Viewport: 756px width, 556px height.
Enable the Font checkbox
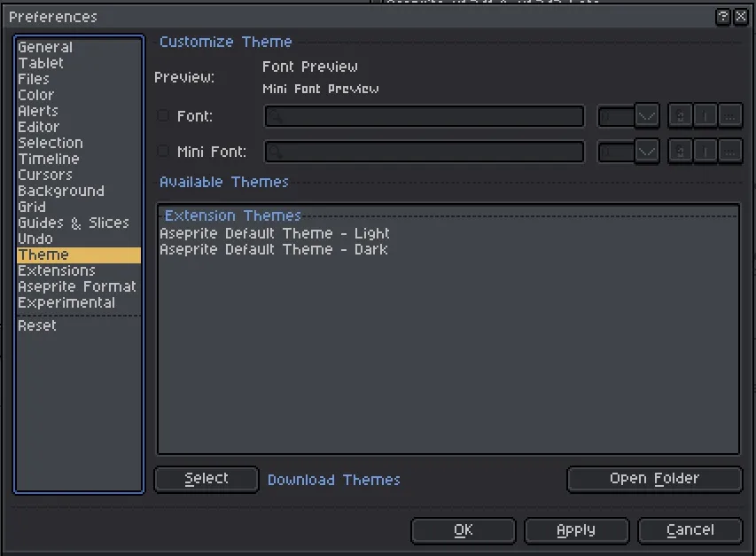(x=163, y=116)
